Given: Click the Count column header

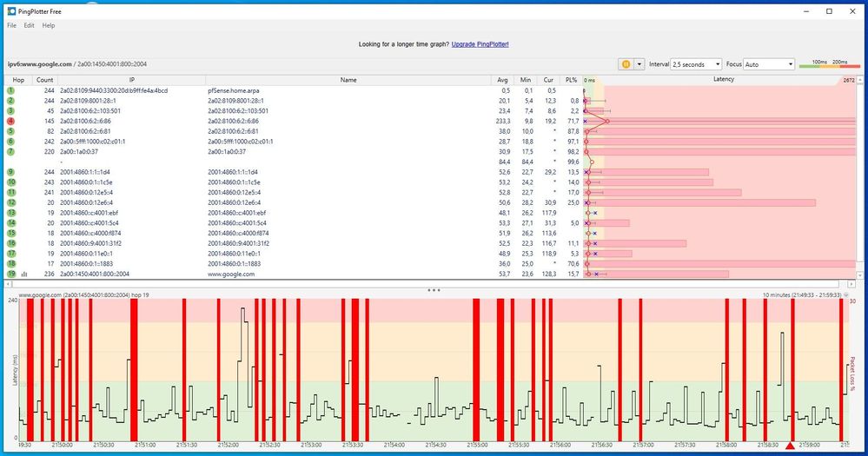Looking at the screenshot, I should pos(45,80).
